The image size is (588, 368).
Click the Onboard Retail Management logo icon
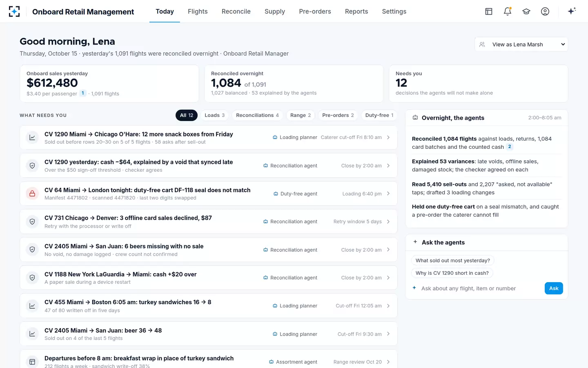(14, 11)
